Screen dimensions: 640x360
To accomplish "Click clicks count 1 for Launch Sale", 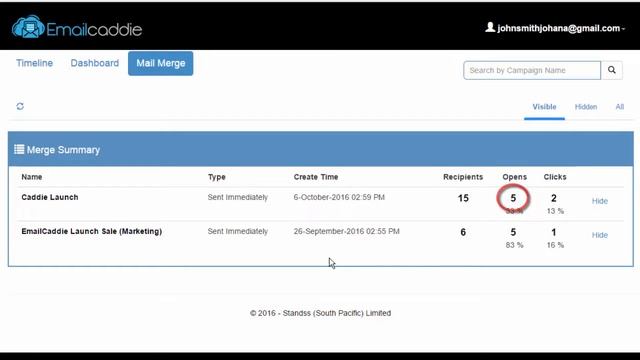I will 553,232.
